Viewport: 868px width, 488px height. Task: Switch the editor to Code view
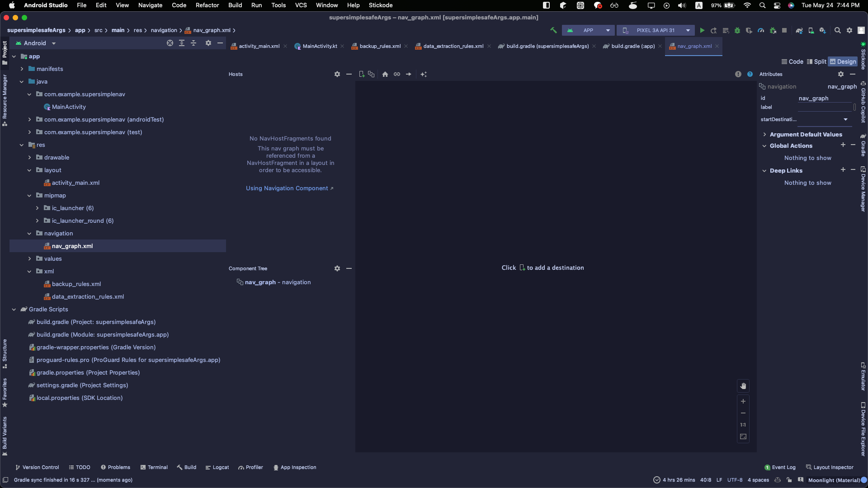[792, 61]
